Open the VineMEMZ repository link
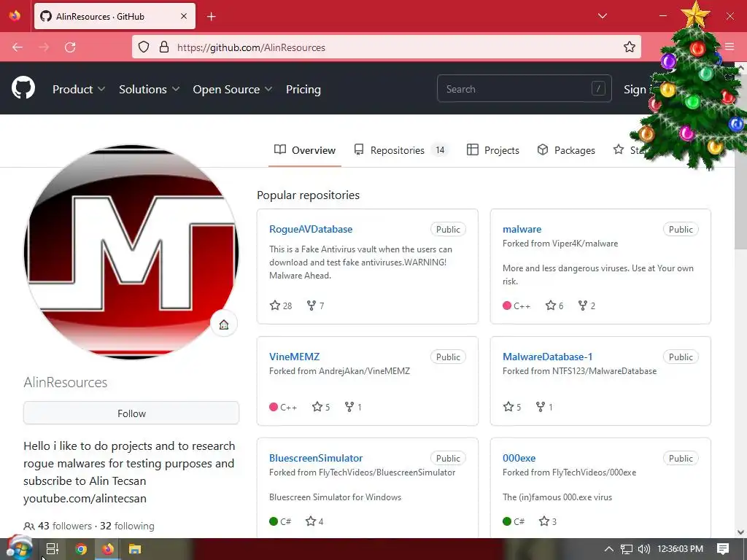Viewport: 747px width, 560px height. 295,357
